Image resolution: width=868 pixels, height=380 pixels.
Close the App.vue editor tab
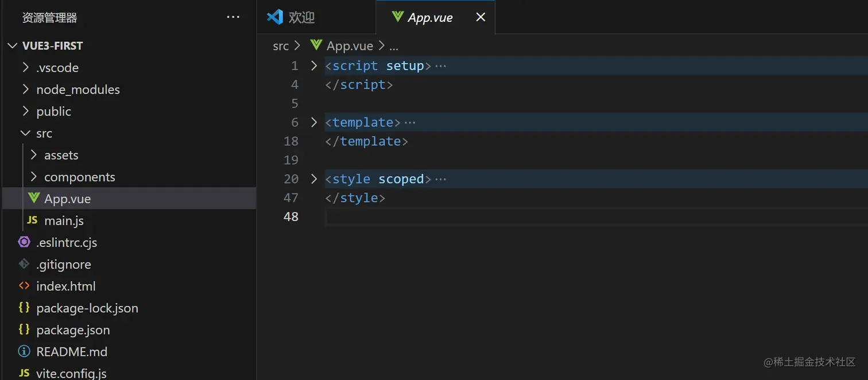tap(480, 17)
